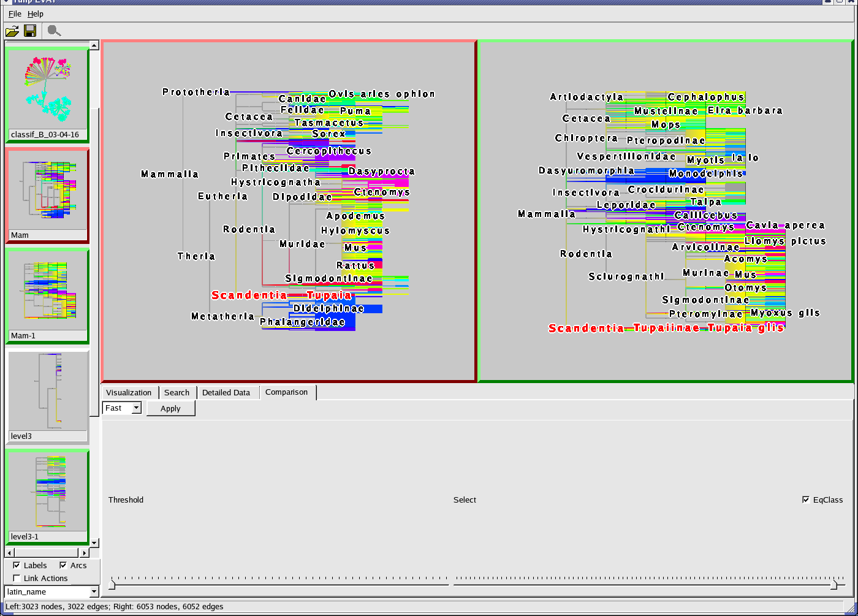Click the Threshold slider handle
The height and width of the screenshot is (616, 858).
click(112, 585)
